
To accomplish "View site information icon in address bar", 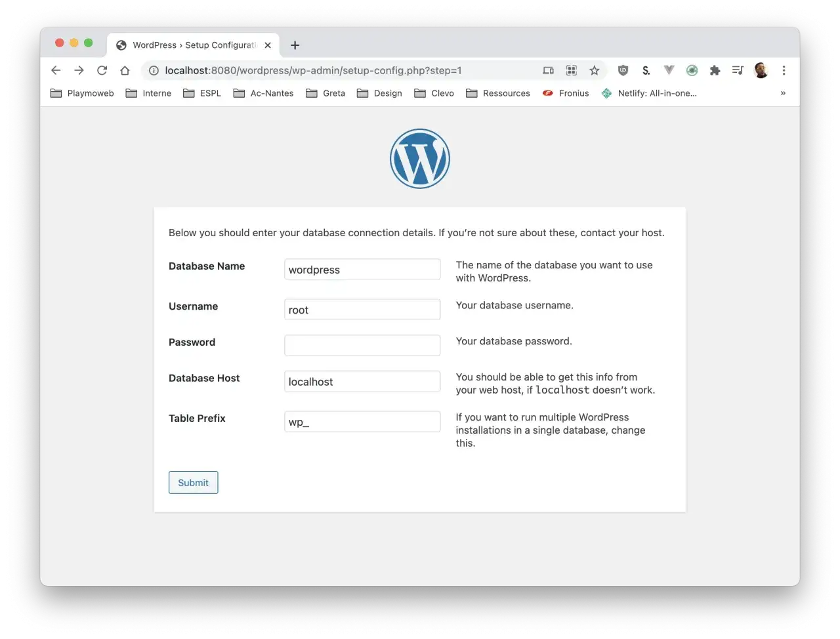I will [154, 70].
